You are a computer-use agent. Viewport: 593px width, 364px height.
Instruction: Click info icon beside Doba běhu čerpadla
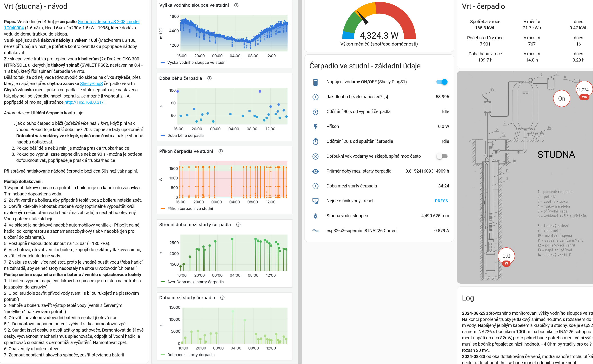pyautogui.click(x=209, y=78)
